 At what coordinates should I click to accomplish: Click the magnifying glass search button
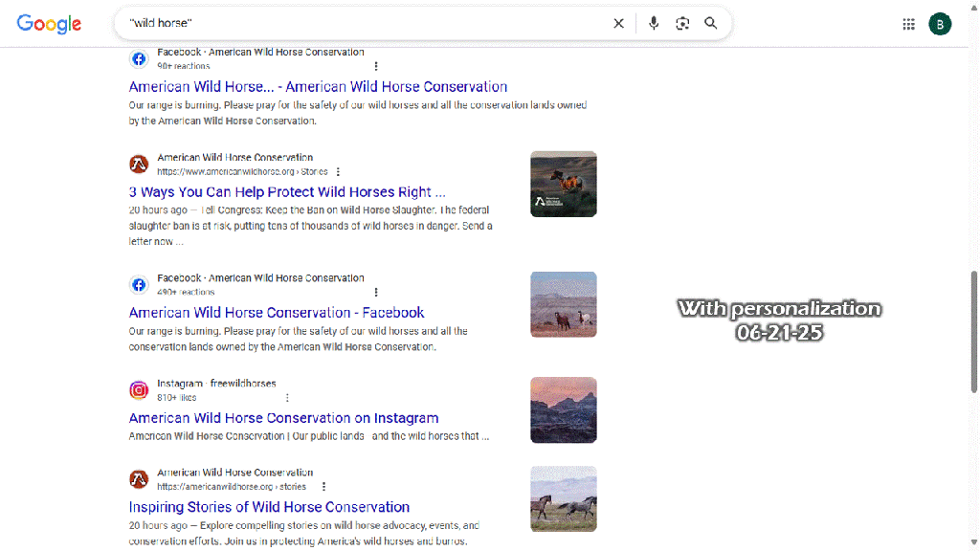tap(711, 24)
